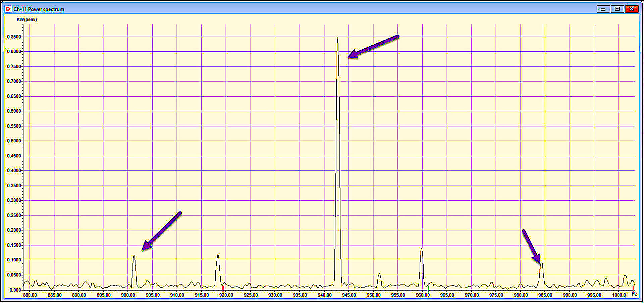Click the 990.00 frequency label

coord(570,295)
